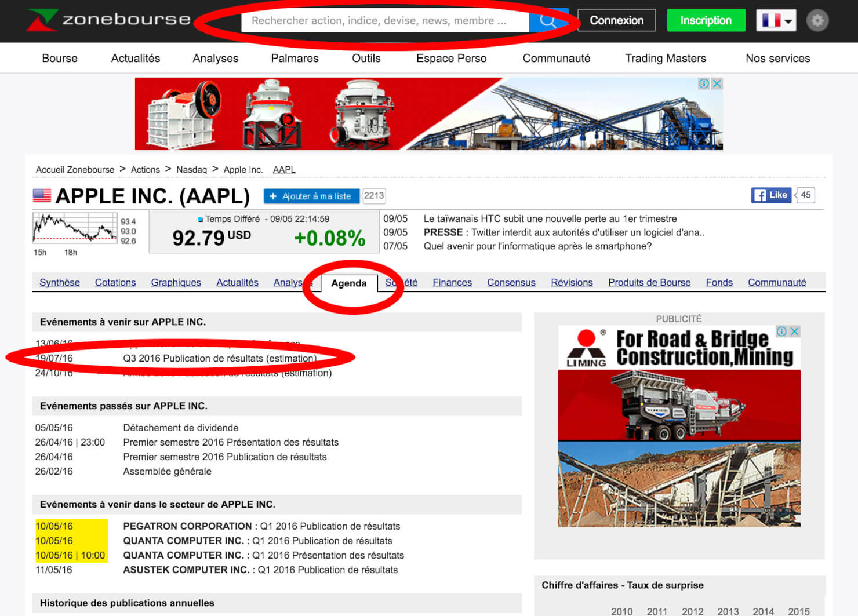Switch to the Fonds tab
This screenshot has width=858, height=616.
[x=719, y=282]
